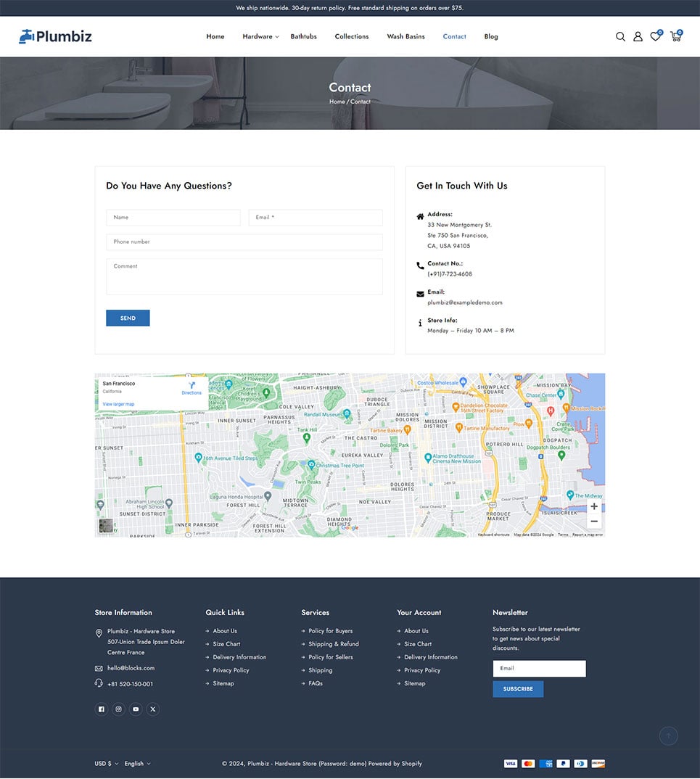This screenshot has width=700, height=779.
Task: Open the wishlist heart icon
Action: click(655, 37)
